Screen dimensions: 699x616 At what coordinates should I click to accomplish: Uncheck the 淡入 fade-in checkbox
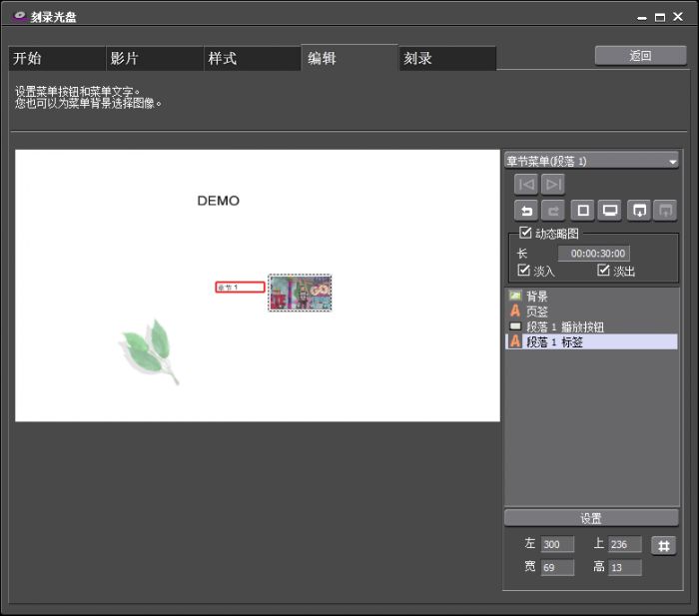pos(524,271)
